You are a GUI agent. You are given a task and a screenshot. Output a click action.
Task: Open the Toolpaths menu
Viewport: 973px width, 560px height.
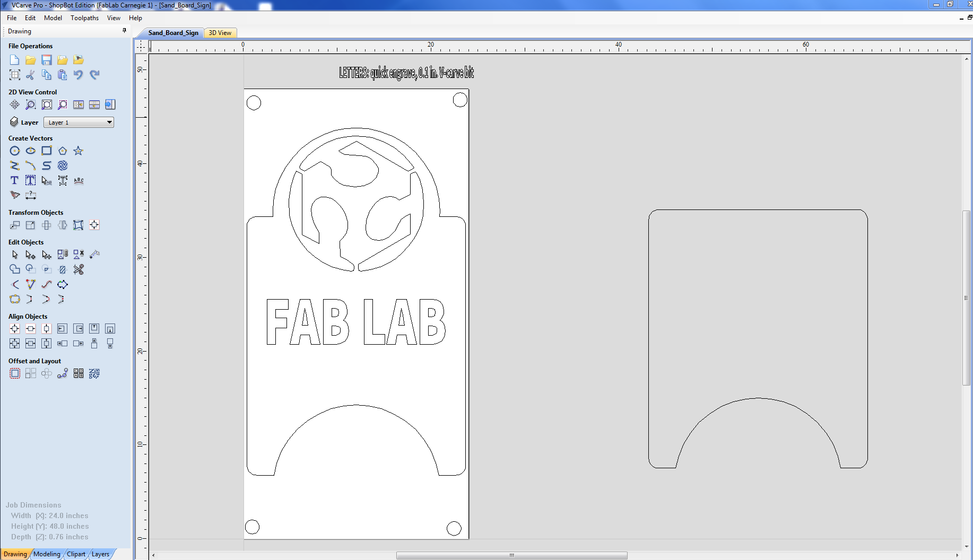(x=85, y=17)
